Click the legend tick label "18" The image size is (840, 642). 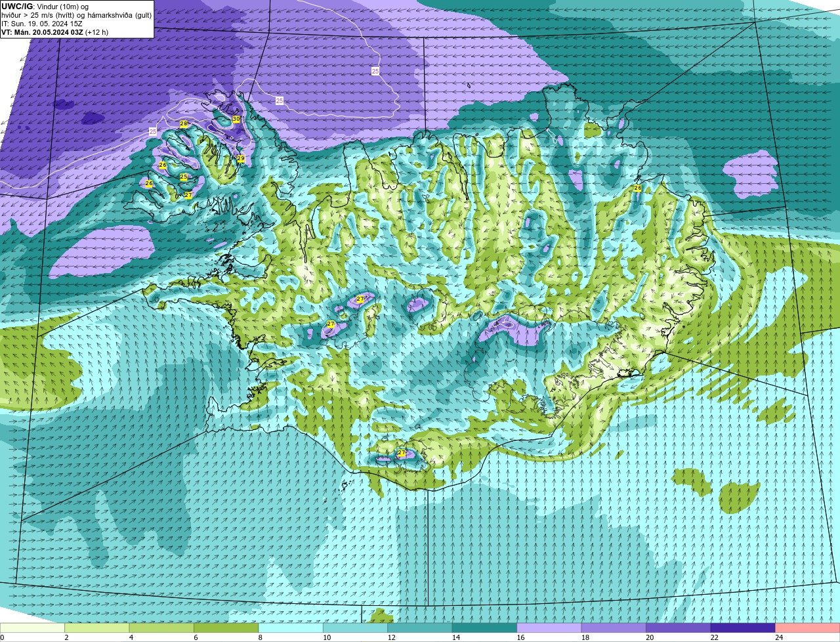tap(585, 637)
